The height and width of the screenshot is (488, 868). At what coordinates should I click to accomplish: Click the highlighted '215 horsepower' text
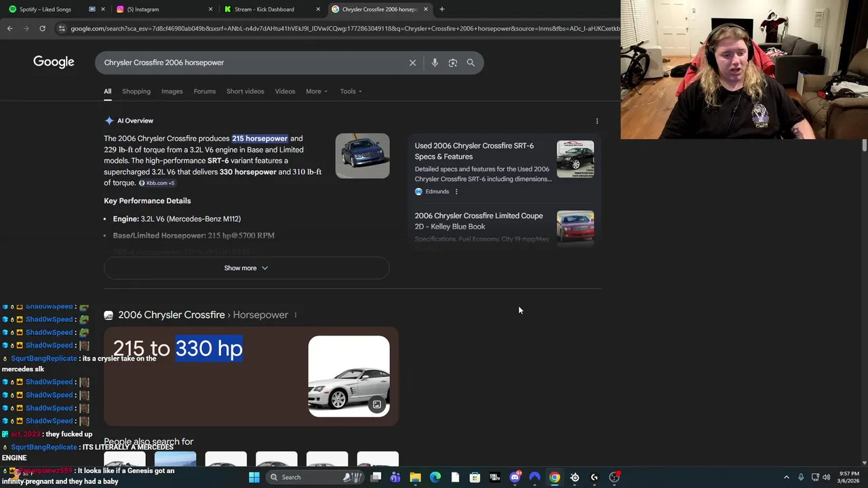[x=260, y=138]
